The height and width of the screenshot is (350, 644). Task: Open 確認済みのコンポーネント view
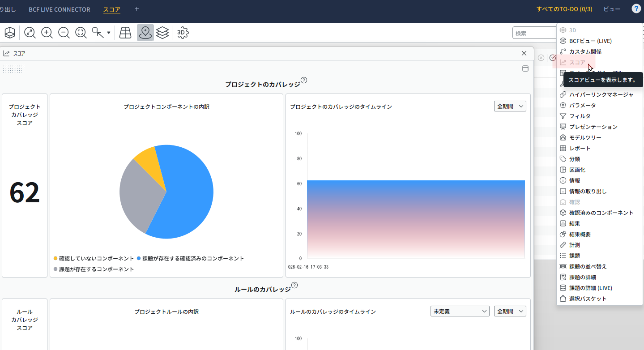(600, 213)
